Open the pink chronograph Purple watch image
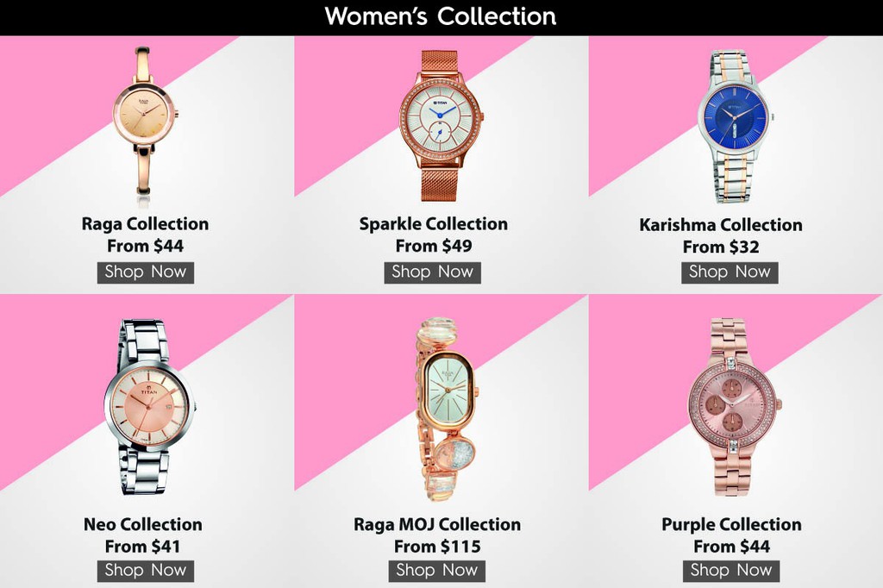 pyautogui.click(x=734, y=407)
